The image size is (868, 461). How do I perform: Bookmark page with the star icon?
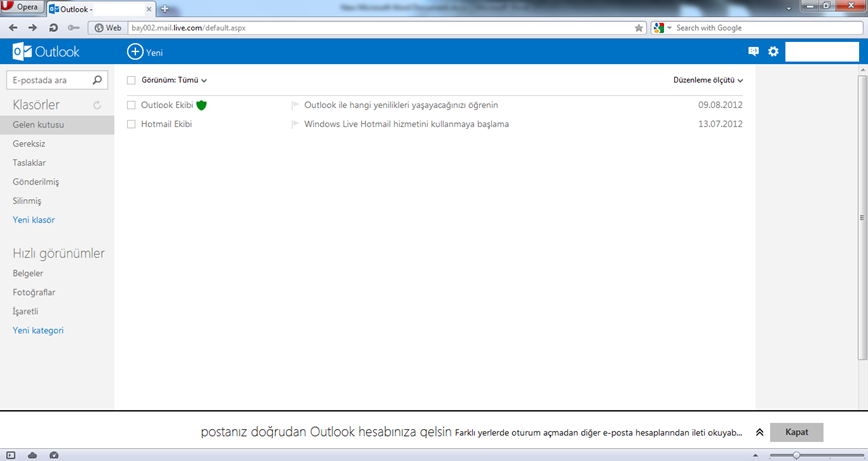639,28
